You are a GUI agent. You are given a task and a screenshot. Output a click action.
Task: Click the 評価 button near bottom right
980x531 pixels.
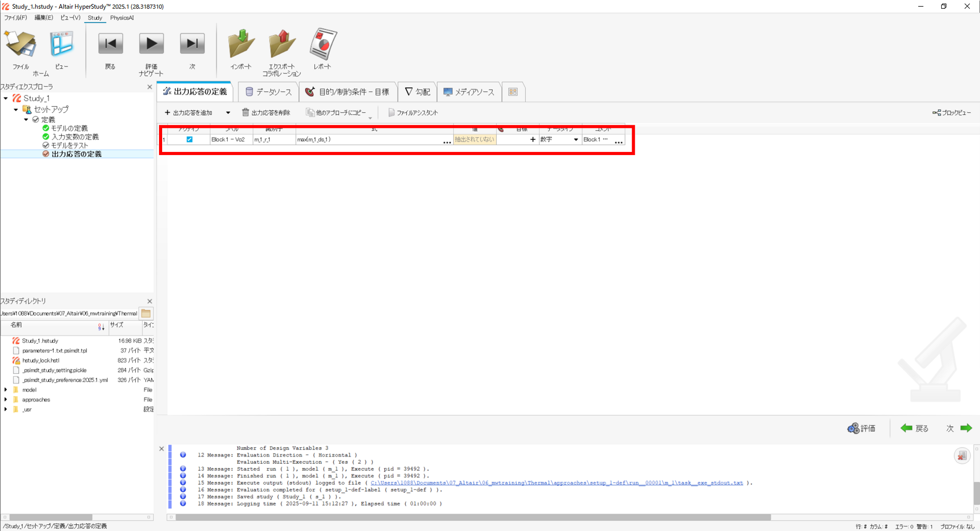coord(862,428)
